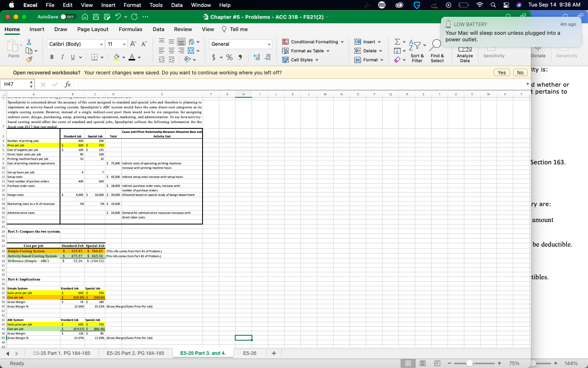The height and width of the screenshot is (368, 588).
Task: Undo the last action
Action: [x=118, y=17]
